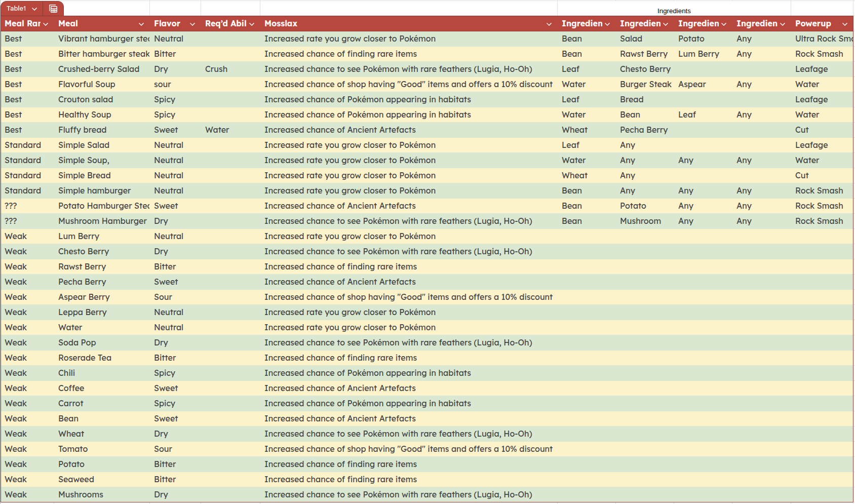The width and height of the screenshot is (855, 504).
Task: Click the table view icon beside Table1
Action: [x=53, y=9]
